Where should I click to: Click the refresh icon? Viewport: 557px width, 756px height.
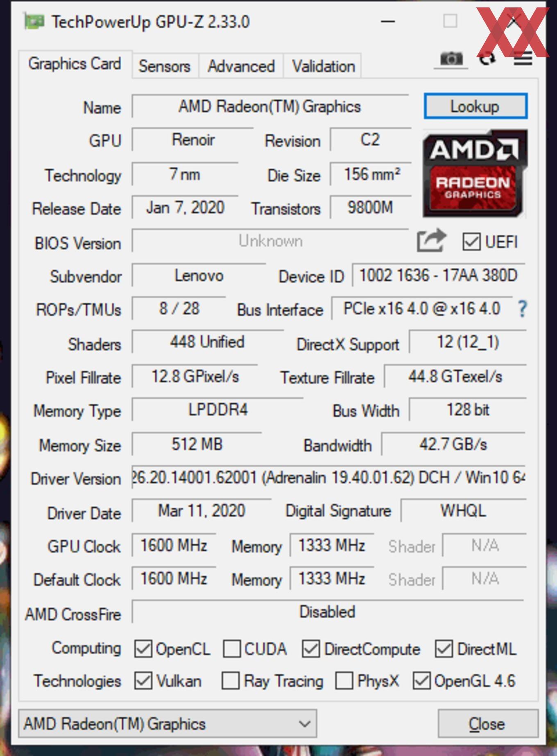pos(487,60)
